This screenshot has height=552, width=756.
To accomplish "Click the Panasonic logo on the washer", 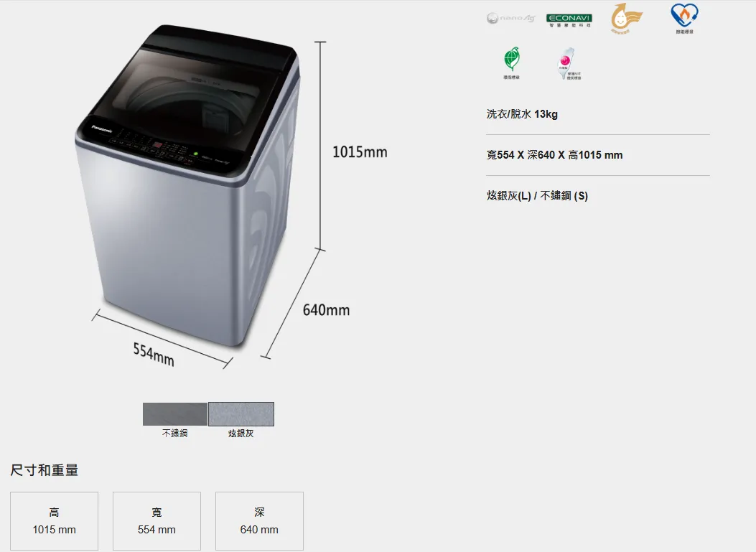I will point(102,129).
